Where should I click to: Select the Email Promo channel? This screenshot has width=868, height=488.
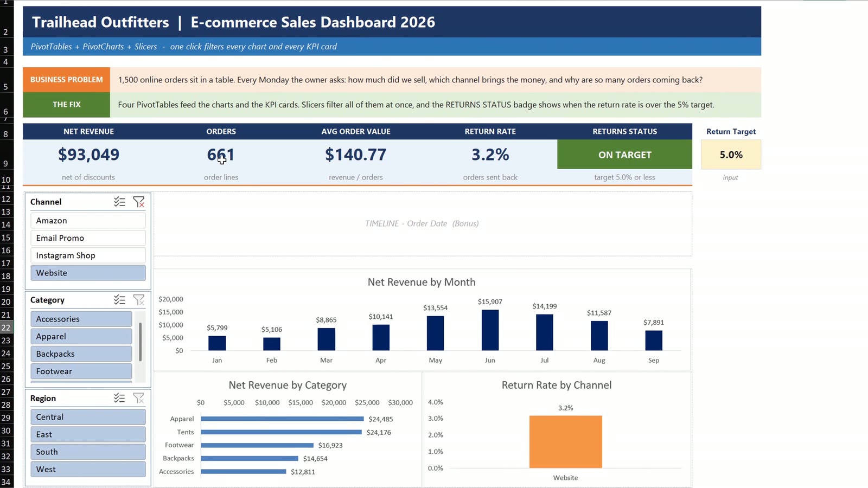[x=88, y=238]
